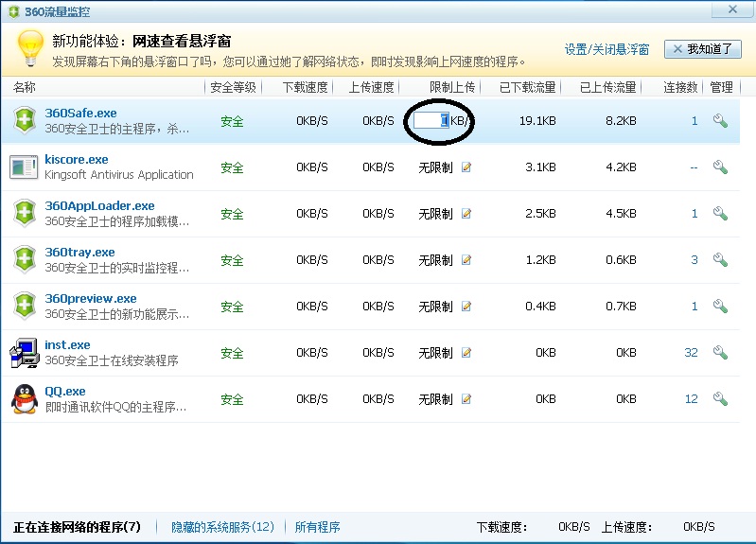Click the 360tray.exe shield icon
Viewport: 756px width, 544px height.
coord(25,259)
